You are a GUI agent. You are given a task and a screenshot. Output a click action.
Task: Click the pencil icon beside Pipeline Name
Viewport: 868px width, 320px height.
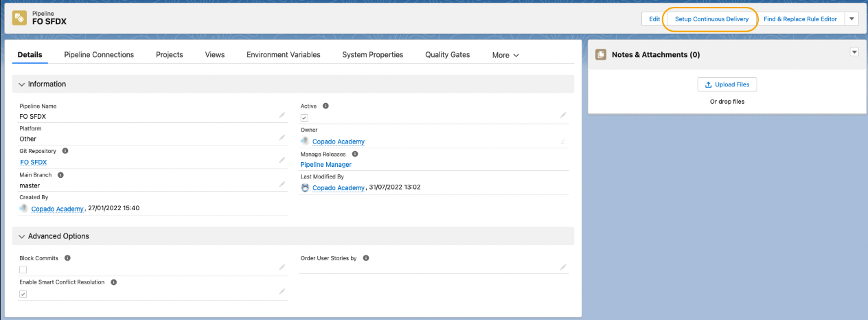coord(282,115)
